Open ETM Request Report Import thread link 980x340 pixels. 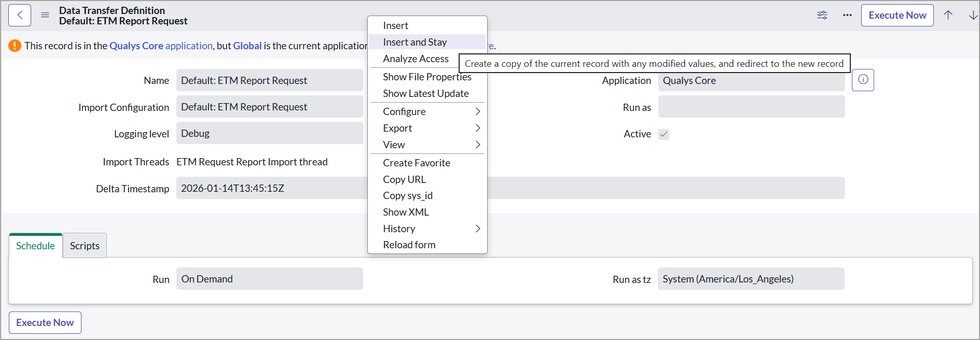tap(252, 162)
